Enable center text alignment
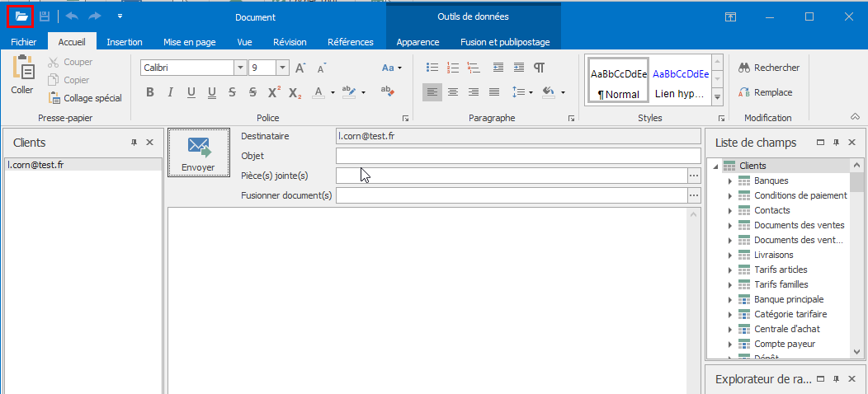The width and height of the screenshot is (868, 394). coord(452,92)
